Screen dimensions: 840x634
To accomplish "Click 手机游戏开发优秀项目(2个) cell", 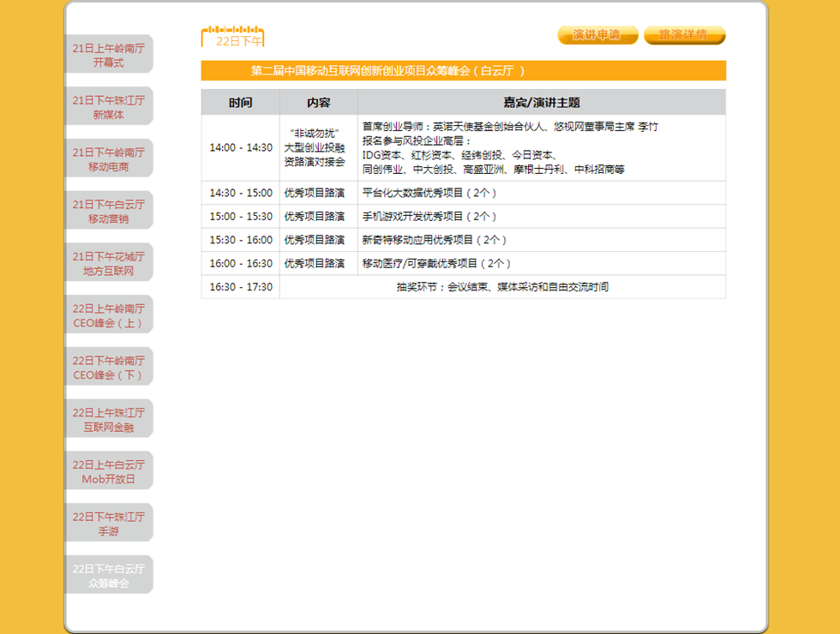I will click(x=542, y=216).
